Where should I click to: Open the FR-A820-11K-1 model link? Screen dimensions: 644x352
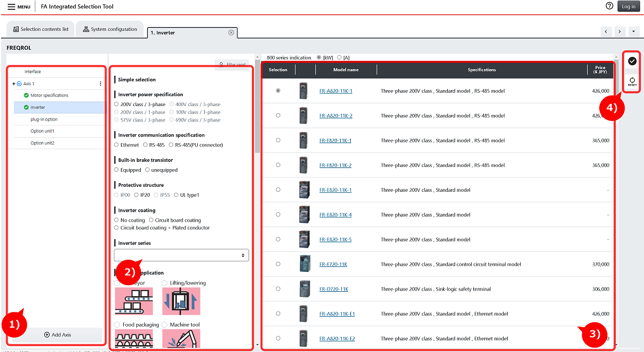[x=336, y=91]
